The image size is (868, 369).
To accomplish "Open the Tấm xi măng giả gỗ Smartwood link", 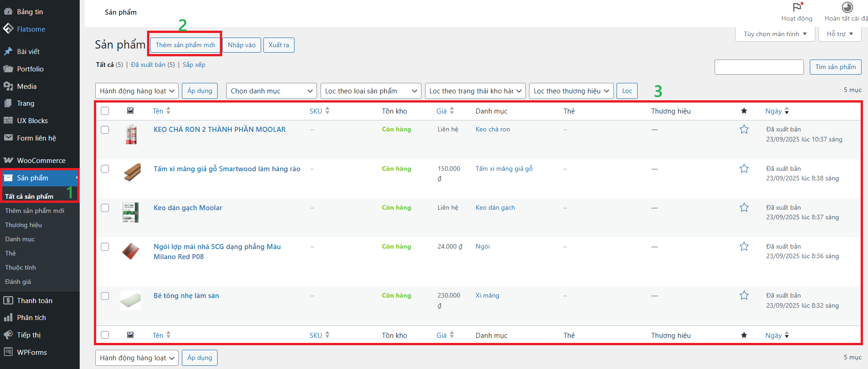I will (x=227, y=169).
